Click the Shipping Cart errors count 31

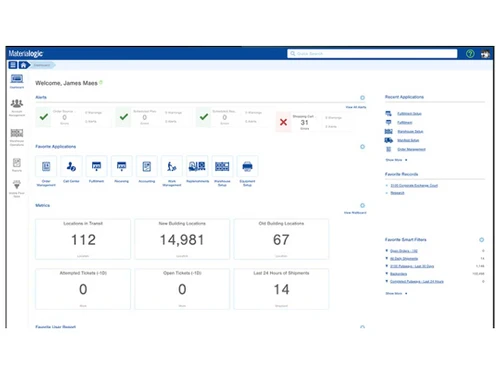pos(304,123)
